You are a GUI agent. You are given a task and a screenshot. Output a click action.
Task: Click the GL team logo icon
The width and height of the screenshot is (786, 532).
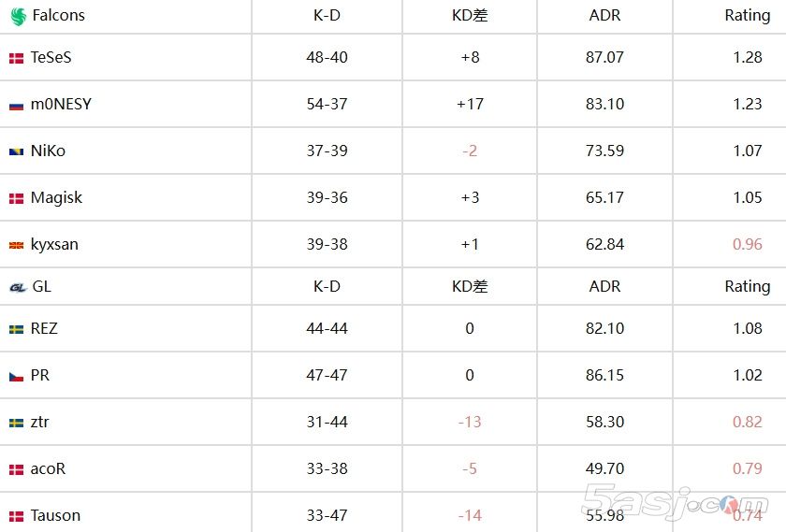(17, 287)
